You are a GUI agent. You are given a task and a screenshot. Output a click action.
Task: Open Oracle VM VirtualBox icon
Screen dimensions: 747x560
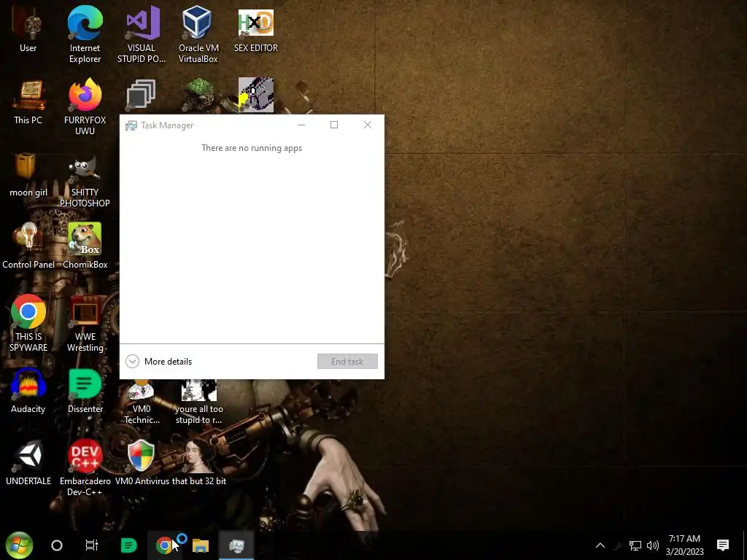tap(198, 34)
